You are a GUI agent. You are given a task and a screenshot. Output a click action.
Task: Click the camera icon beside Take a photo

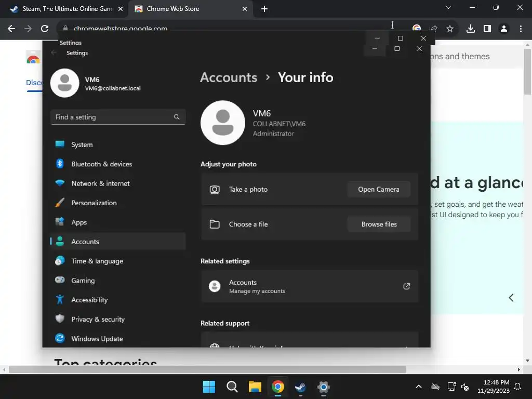coord(215,189)
